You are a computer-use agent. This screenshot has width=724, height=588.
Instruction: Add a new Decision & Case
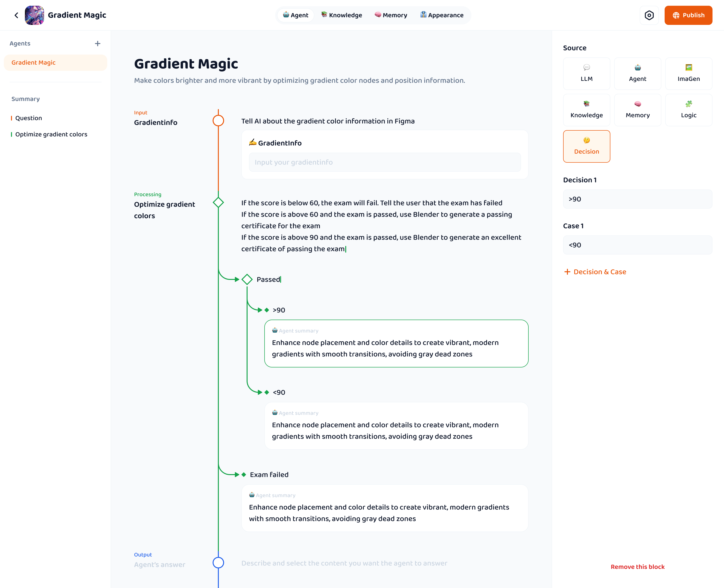(595, 272)
